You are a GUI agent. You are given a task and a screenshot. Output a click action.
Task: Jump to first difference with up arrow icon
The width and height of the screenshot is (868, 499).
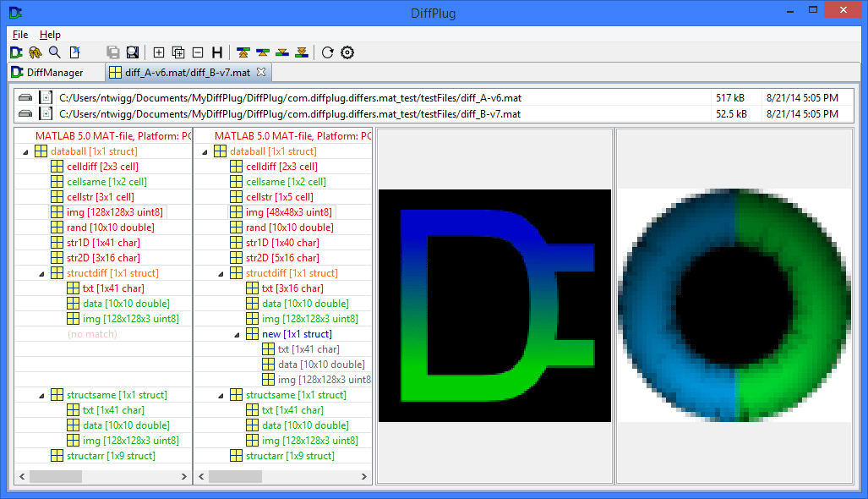243,52
